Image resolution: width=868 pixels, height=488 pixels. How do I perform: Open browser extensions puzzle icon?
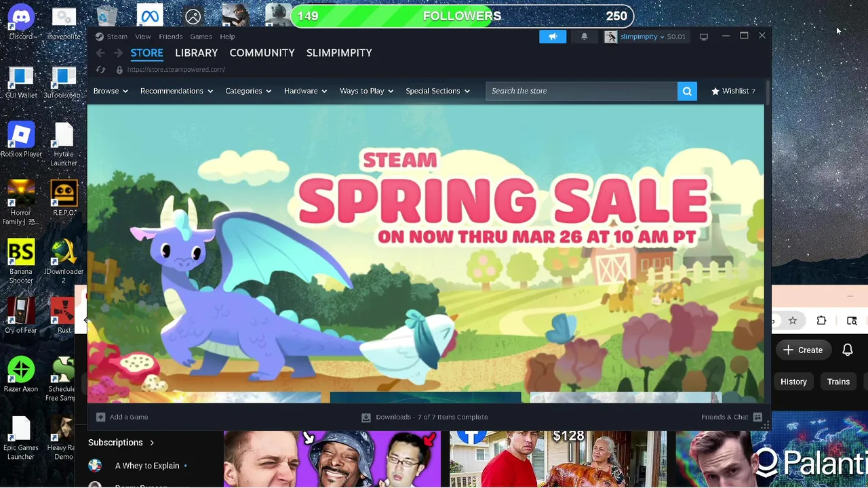coord(821,321)
